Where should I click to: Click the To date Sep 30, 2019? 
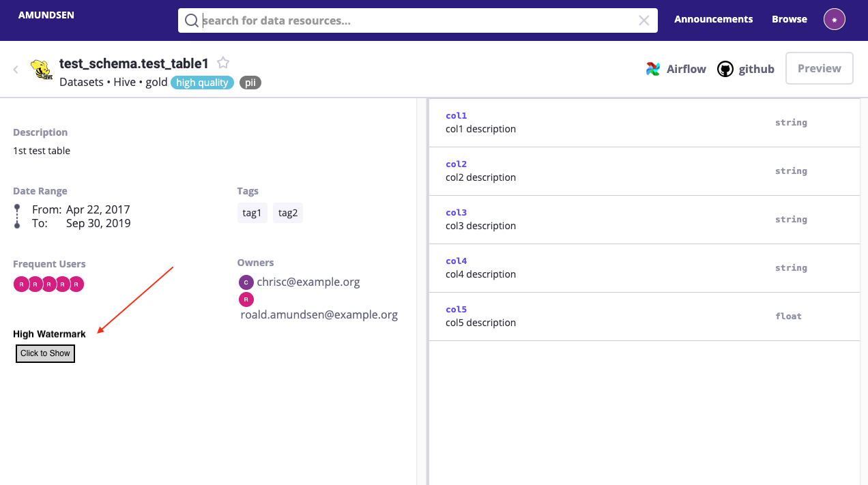[x=98, y=223]
